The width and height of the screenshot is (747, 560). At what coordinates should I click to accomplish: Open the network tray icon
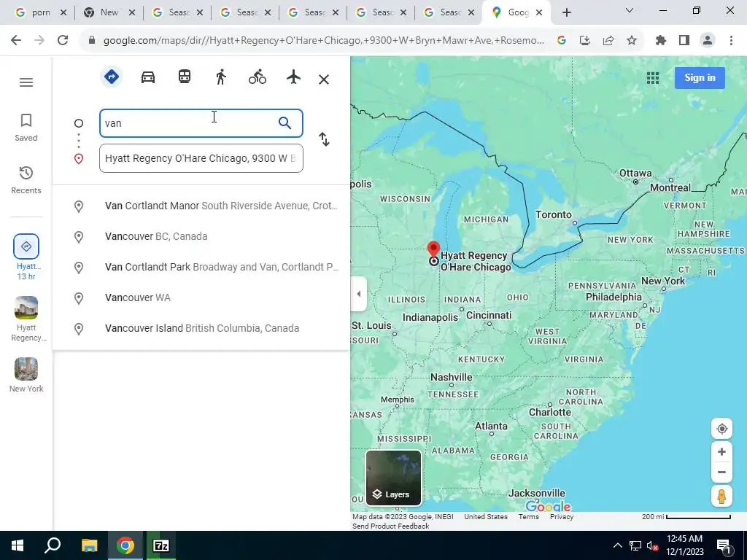pos(635,545)
